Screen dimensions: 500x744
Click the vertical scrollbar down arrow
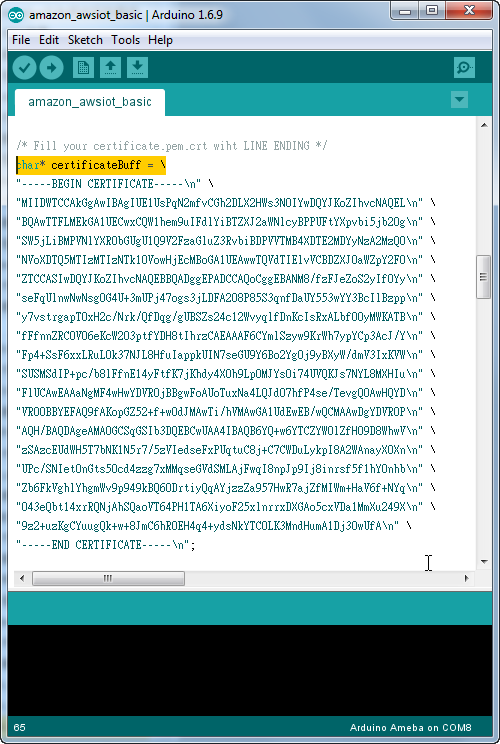(x=484, y=562)
